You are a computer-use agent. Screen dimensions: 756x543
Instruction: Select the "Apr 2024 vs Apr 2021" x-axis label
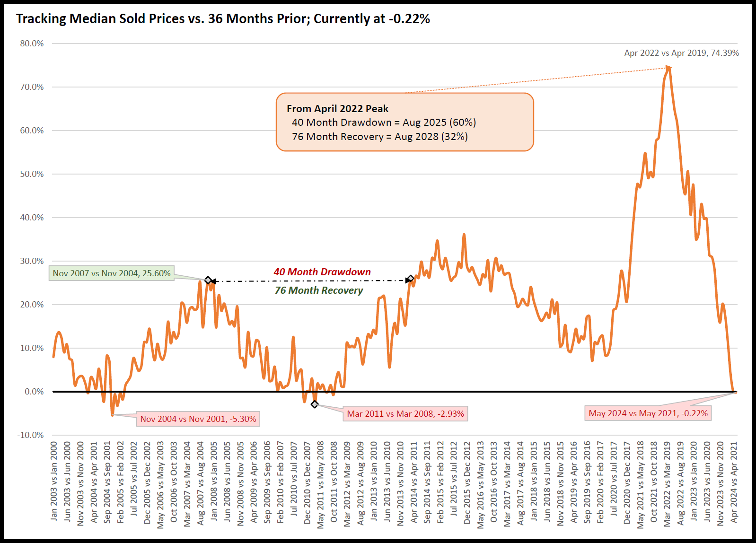click(x=734, y=482)
